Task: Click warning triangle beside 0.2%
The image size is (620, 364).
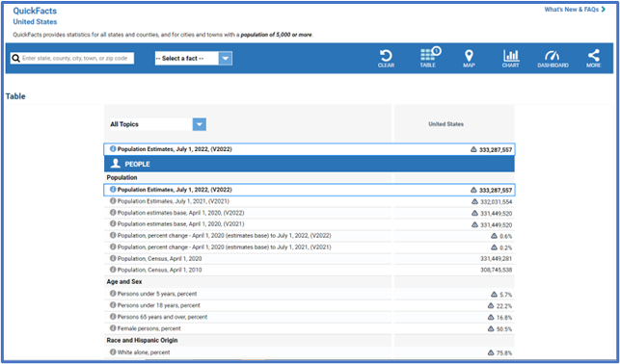Action: 494,247
